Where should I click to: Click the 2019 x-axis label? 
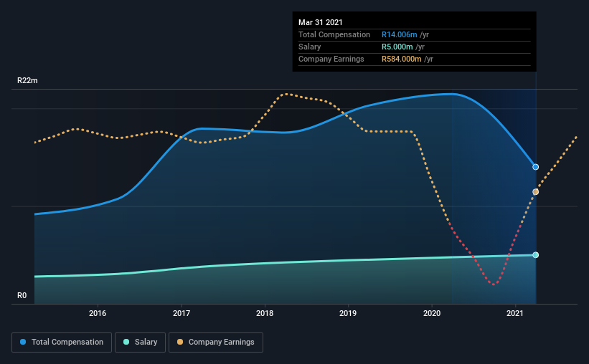pos(348,313)
